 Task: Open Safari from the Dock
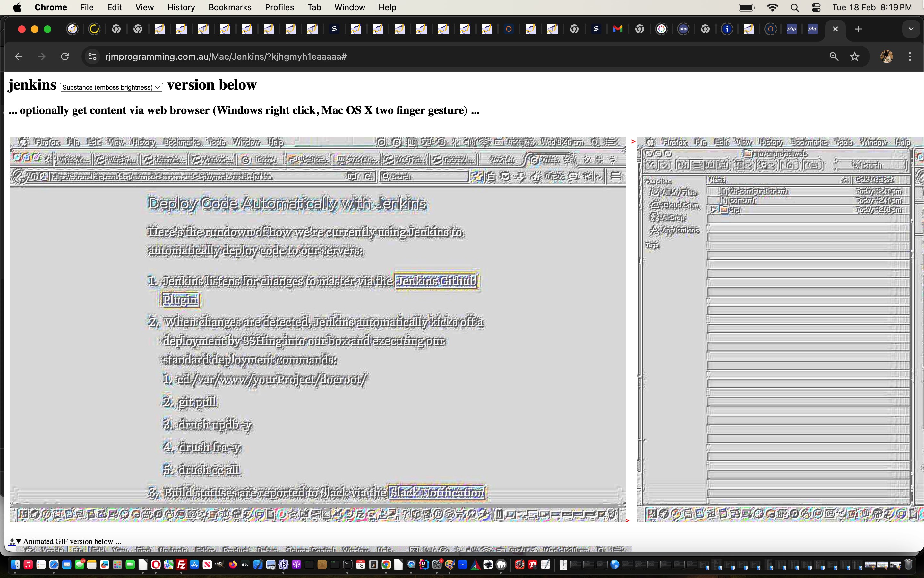(x=54, y=564)
